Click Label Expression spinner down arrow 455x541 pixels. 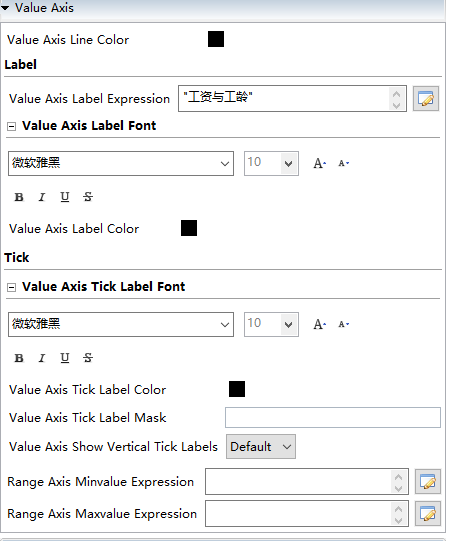point(396,105)
